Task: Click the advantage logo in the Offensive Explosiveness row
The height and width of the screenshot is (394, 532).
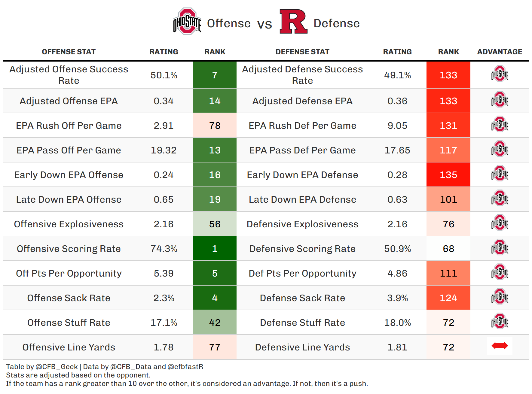Action: pos(500,223)
